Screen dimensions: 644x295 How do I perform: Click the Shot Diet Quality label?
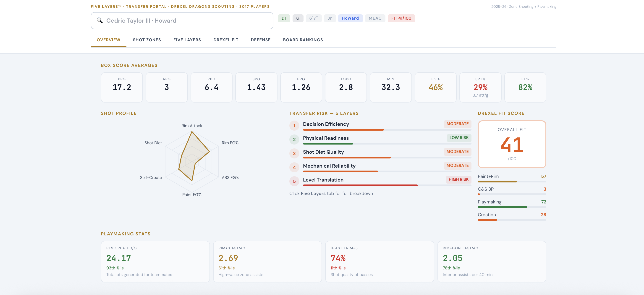[323, 152]
